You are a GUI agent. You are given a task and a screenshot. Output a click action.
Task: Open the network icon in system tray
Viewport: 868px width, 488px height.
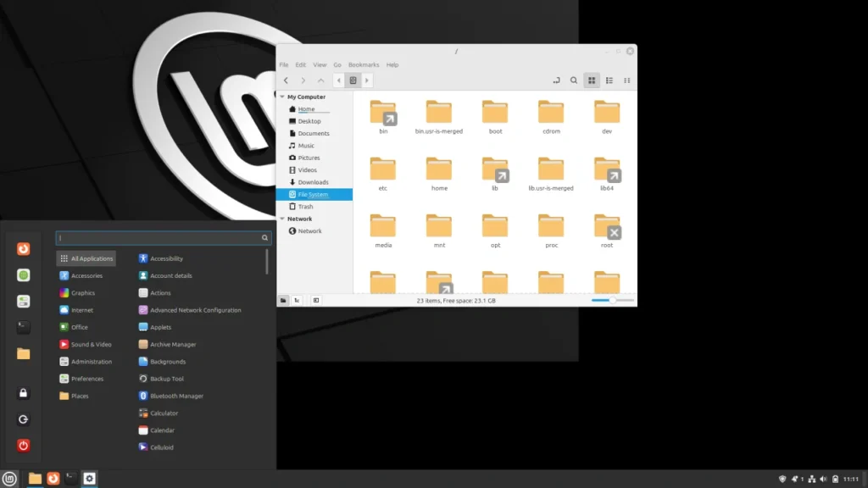(811, 480)
